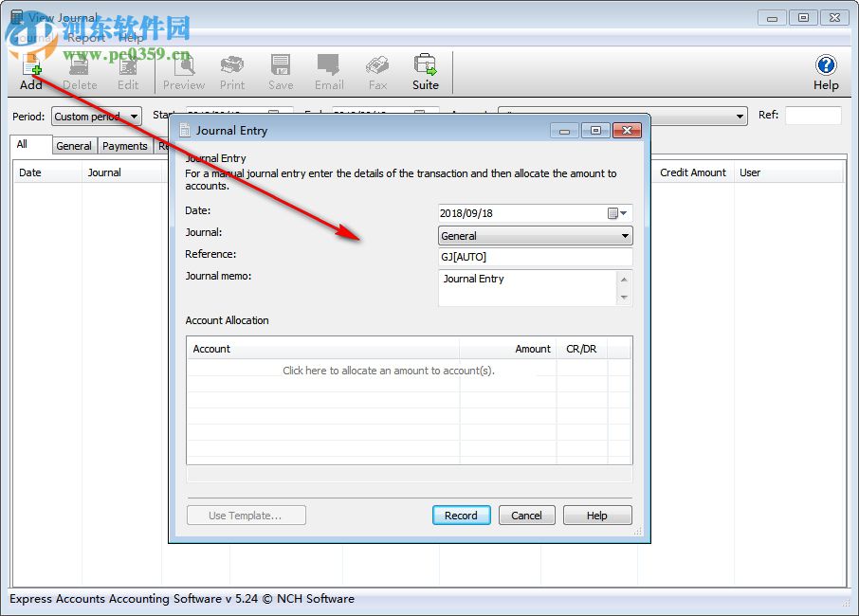Open the Account dropdown near top right
This screenshot has width=859, height=616.
tap(739, 116)
